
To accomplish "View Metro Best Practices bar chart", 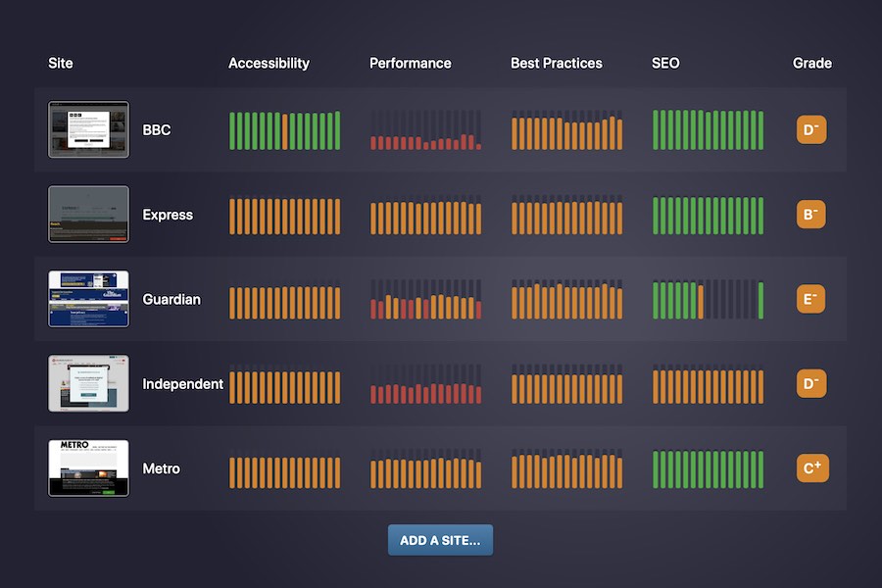I will click(567, 468).
